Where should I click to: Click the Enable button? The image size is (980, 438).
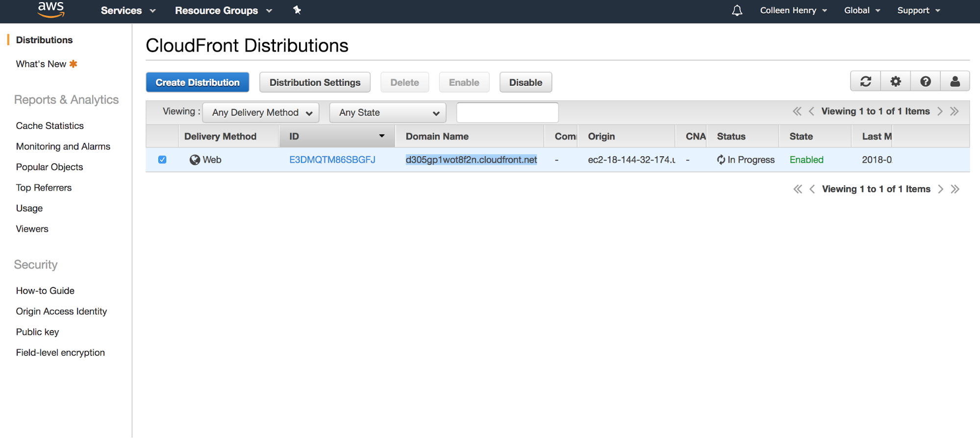464,82
